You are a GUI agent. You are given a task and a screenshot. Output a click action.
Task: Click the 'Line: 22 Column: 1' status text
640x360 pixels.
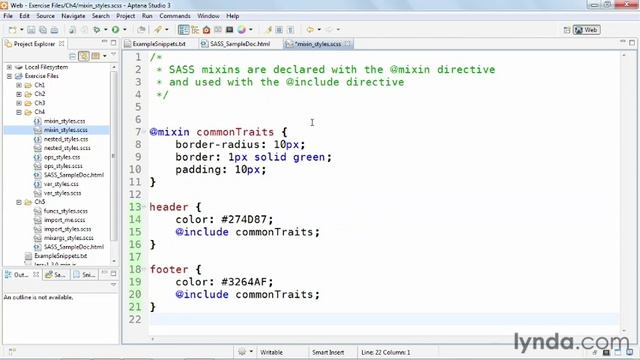(x=386, y=352)
